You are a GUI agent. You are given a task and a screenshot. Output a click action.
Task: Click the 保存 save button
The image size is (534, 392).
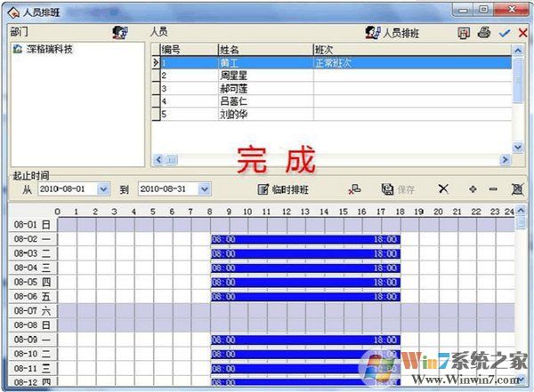point(398,189)
